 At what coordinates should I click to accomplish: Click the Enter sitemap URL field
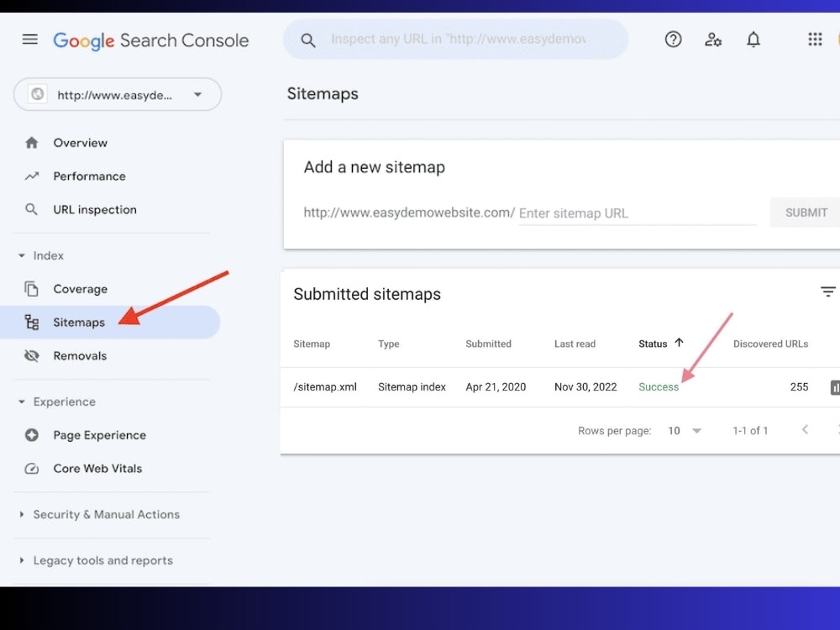coord(637,213)
